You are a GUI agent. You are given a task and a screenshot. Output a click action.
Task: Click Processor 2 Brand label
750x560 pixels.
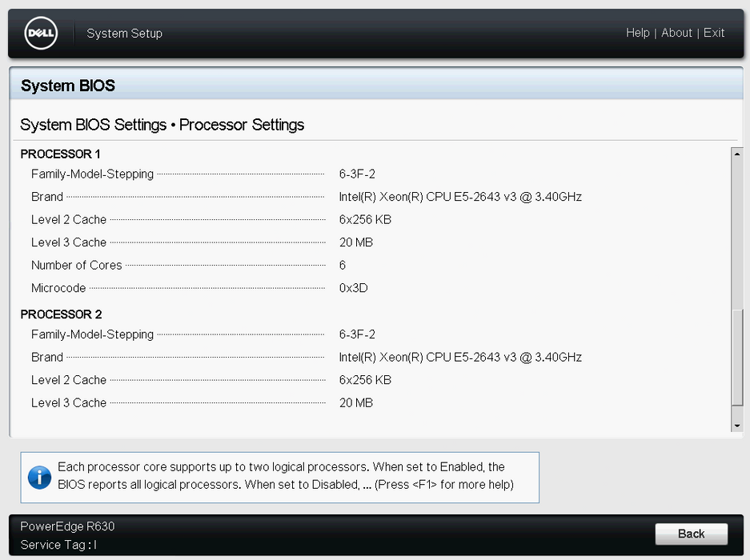pos(47,358)
